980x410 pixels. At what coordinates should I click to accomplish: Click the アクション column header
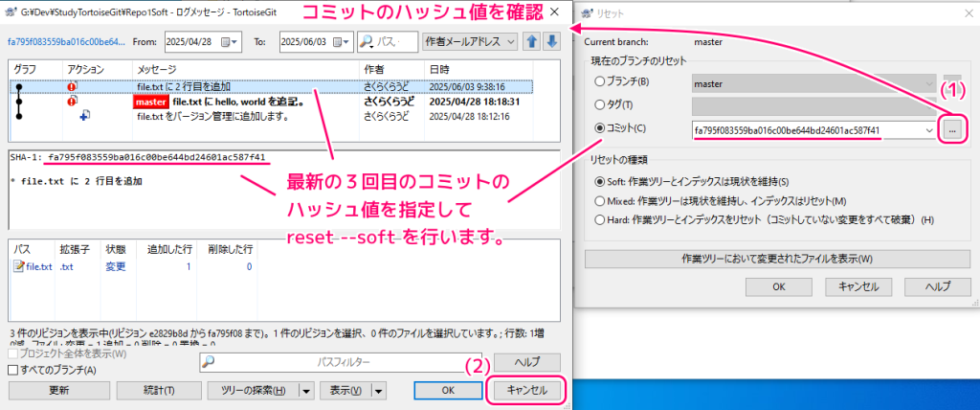tap(98, 69)
